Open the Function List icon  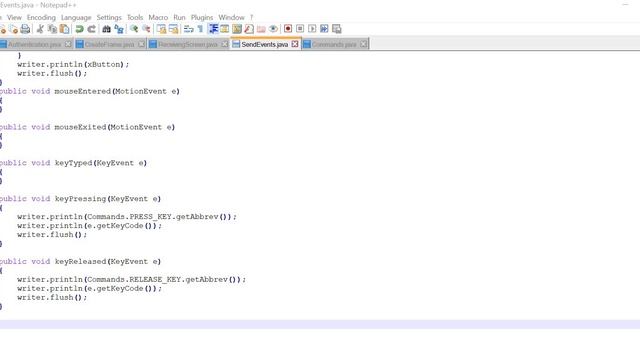(x=249, y=29)
